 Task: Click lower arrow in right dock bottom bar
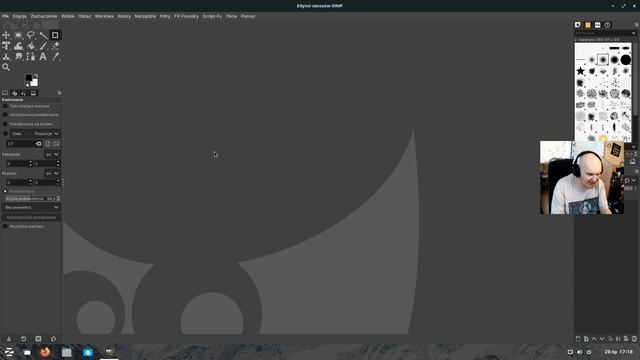(x=602, y=339)
